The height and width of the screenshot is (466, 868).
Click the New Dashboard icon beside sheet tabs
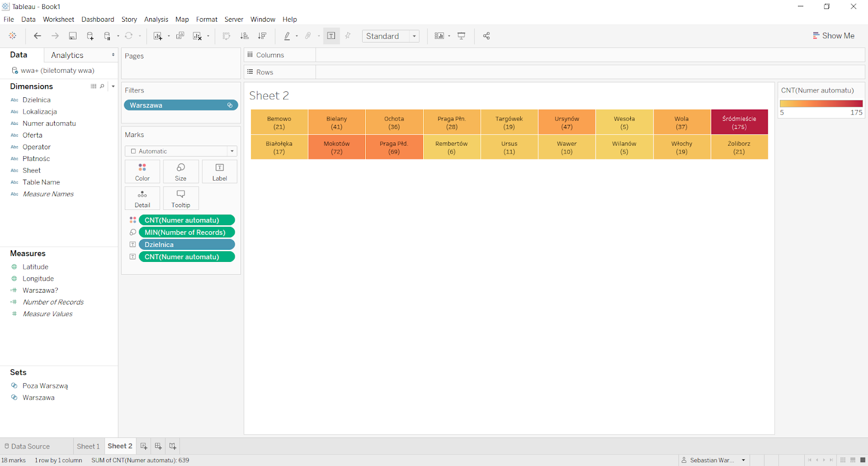(158, 446)
